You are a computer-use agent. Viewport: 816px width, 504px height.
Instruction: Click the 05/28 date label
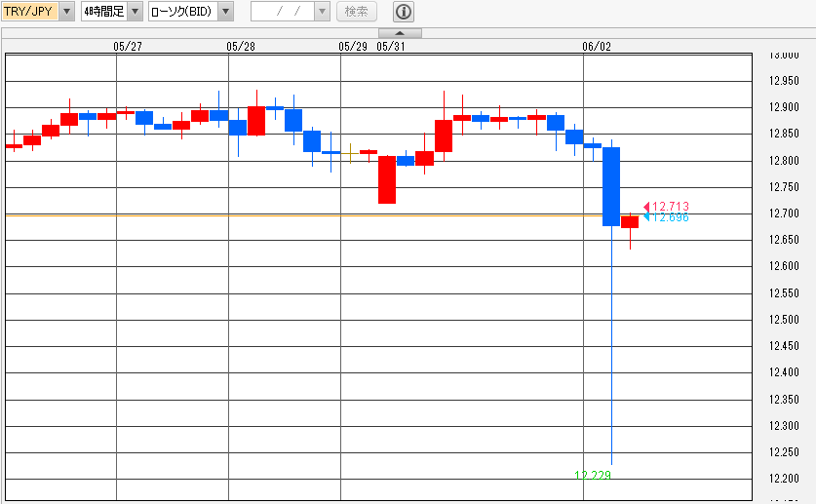241,46
